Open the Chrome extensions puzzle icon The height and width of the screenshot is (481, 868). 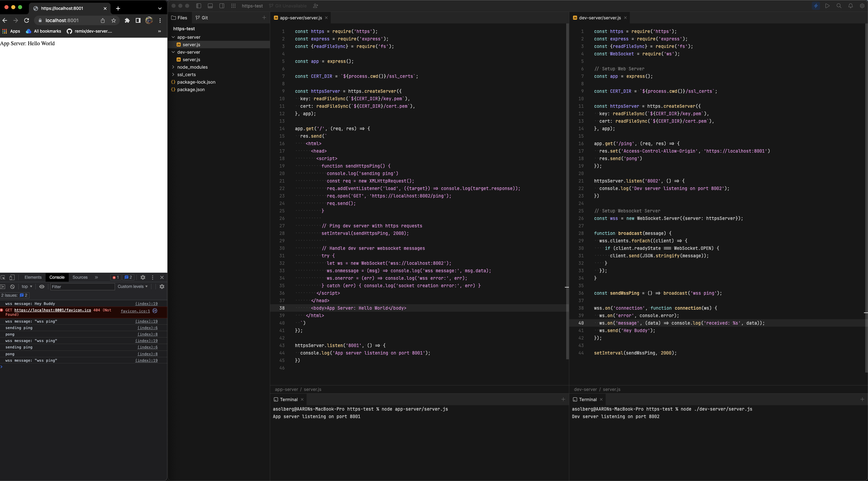coord(127,20)
